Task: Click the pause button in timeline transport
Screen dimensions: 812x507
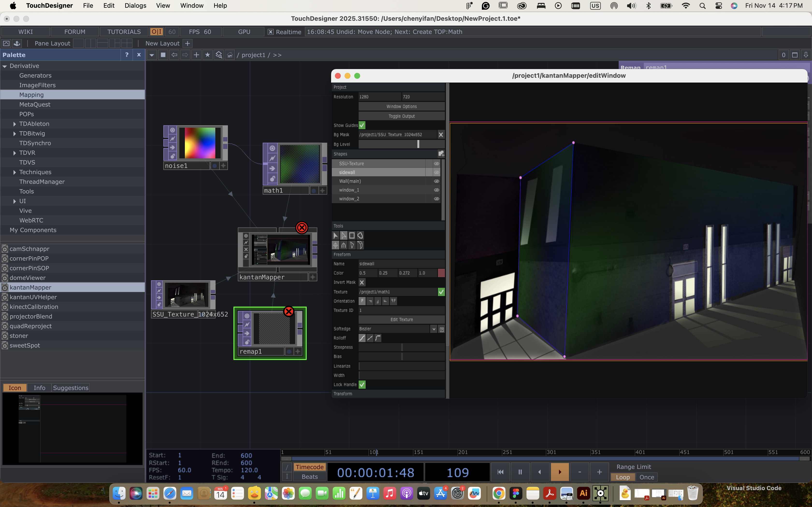Action: [x=520, y=472]
